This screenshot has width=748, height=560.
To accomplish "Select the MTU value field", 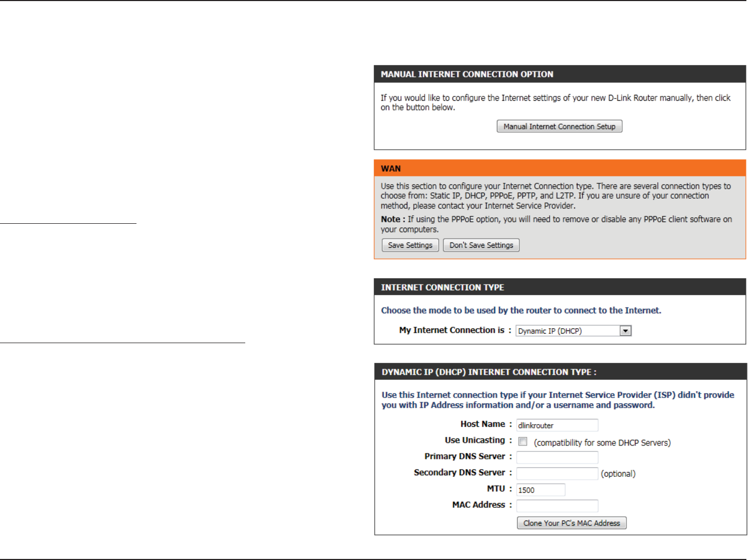I will point(541,490).
